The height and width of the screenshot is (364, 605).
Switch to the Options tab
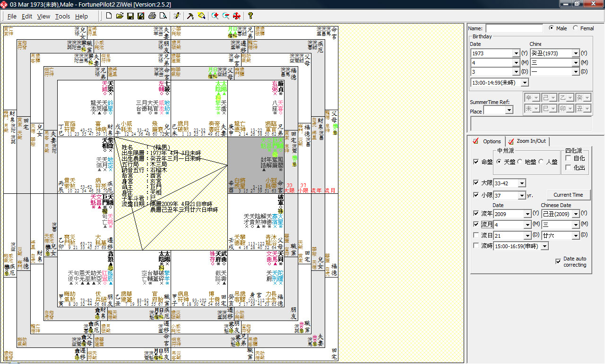pos(487,141)
